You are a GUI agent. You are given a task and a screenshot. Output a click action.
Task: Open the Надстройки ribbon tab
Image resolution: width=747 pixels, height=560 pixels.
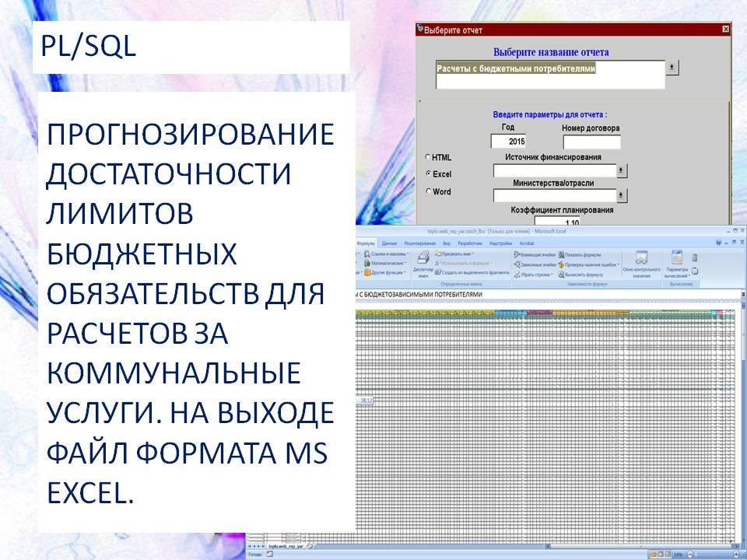click(x=500, y=243)
